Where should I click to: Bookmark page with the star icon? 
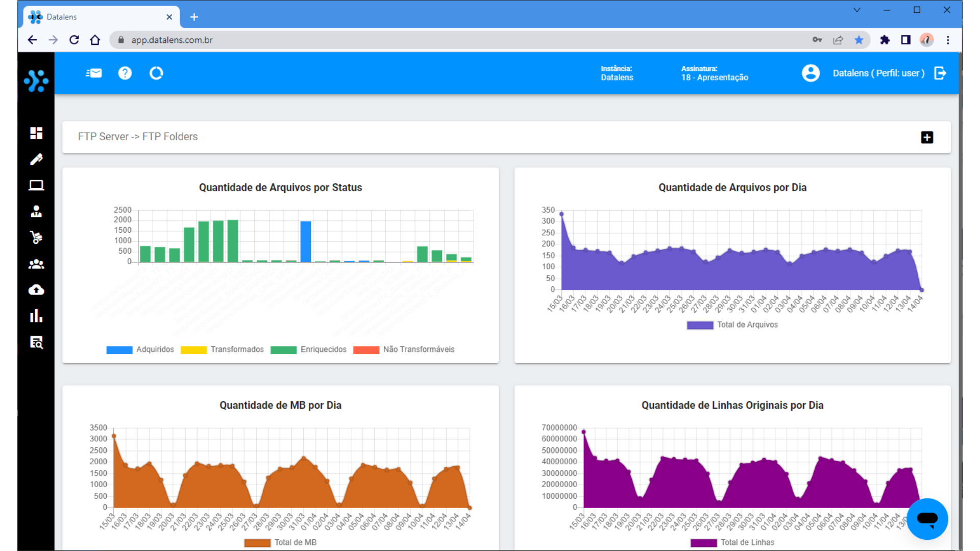(x=859, y=40)
